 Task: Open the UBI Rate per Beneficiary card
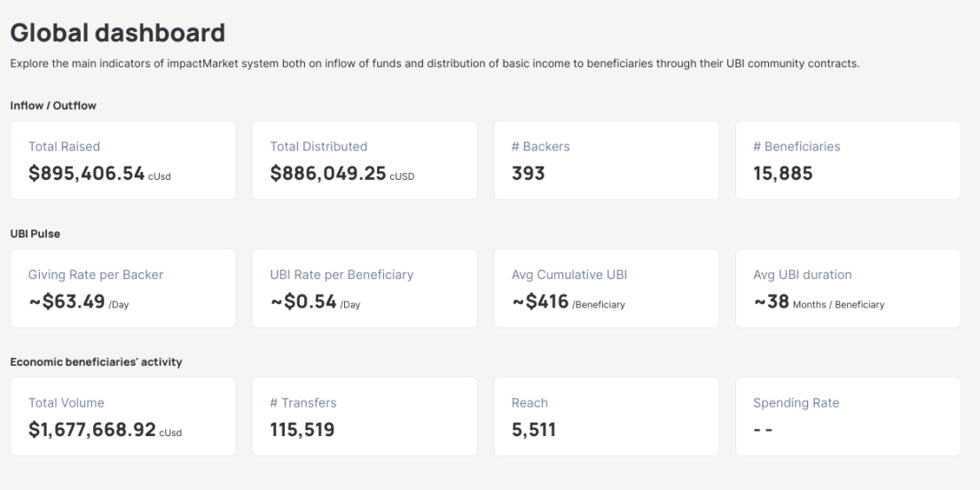click(x=365, y=288)
